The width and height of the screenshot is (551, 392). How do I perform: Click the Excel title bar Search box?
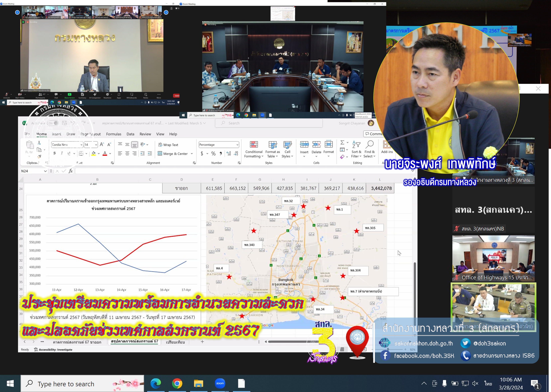pyautogui.click(x=268, y=123)
